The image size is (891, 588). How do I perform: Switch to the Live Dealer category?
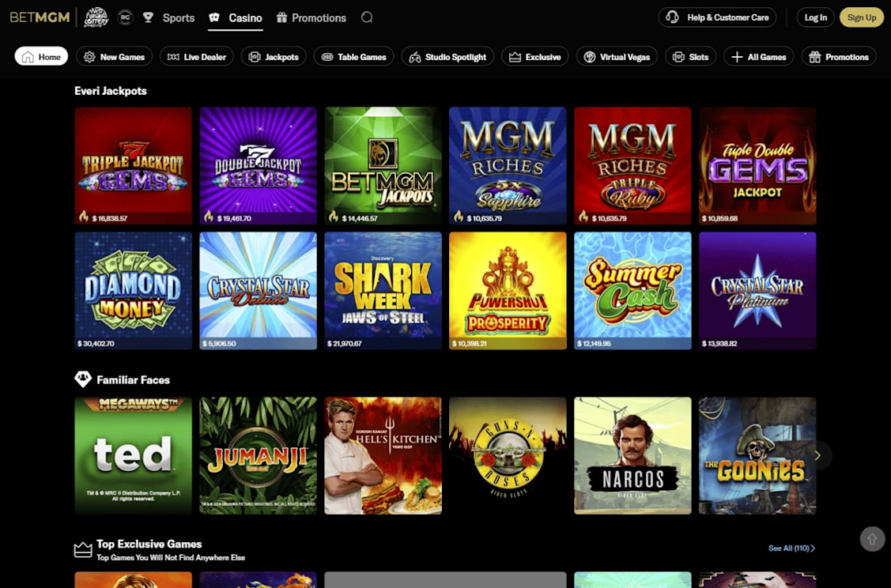coord(197,56)
